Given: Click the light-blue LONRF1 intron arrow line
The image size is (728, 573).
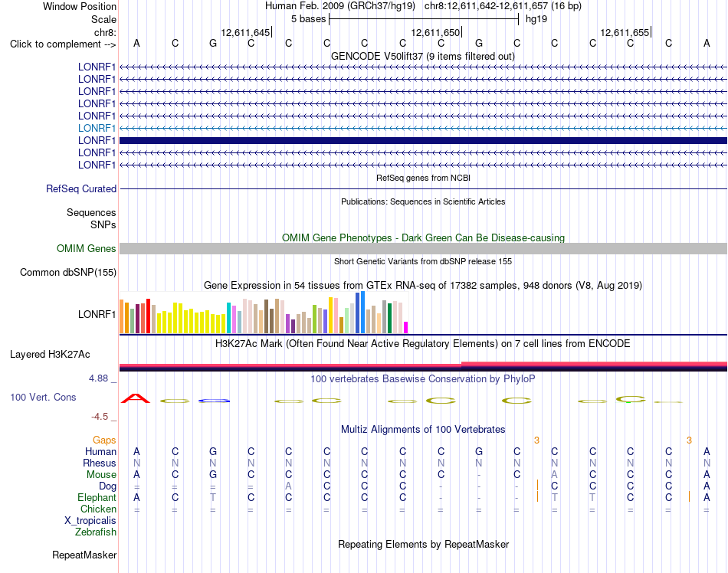Looking at the screenshot, I should click(x=423, y=128).
